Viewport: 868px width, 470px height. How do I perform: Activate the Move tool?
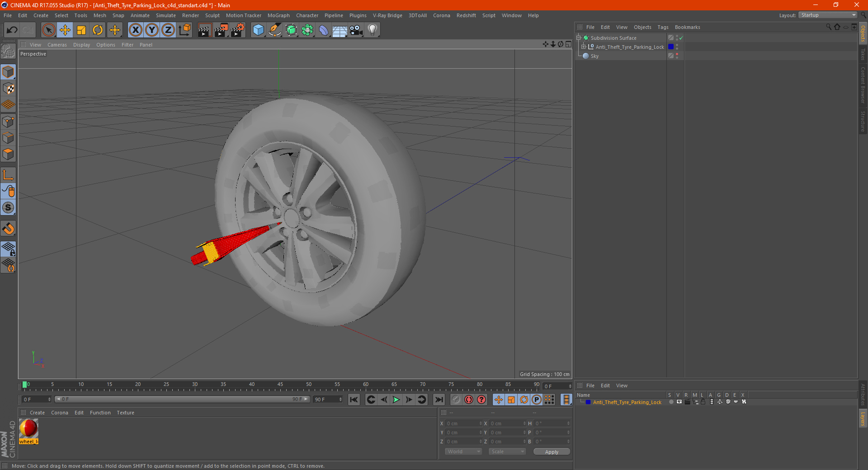(x=65, y=30)
